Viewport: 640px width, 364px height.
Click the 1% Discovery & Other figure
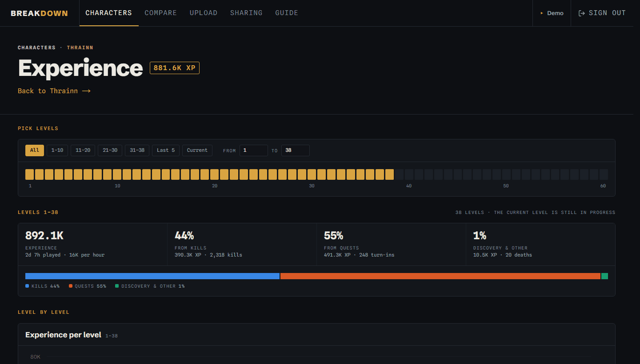(x=480, y=236)
